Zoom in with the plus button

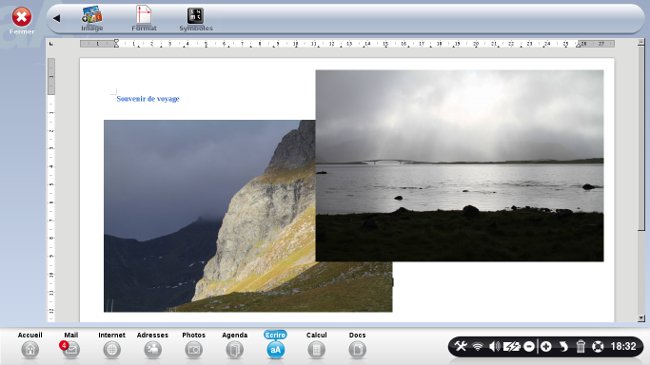[x=546, y=346]
